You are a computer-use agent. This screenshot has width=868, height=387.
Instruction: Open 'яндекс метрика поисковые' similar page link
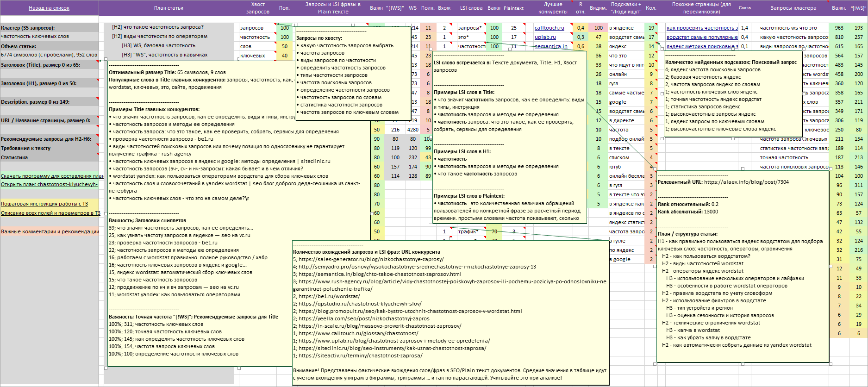[x=702, y=46]
